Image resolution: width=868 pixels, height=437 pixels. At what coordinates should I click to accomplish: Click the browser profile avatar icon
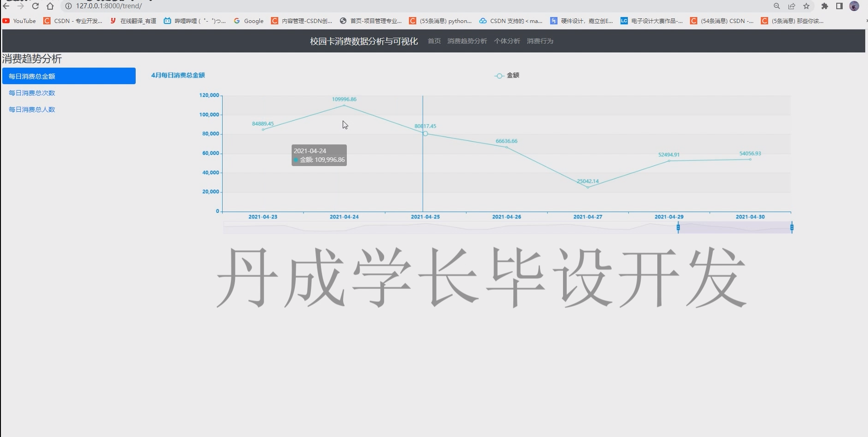(854, 6)
